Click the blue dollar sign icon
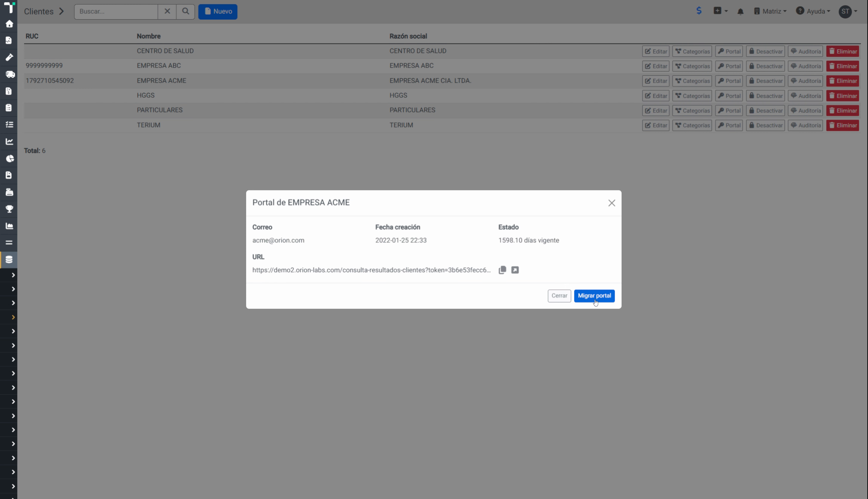The image size is (868, 499). click(x=699, y=11)
